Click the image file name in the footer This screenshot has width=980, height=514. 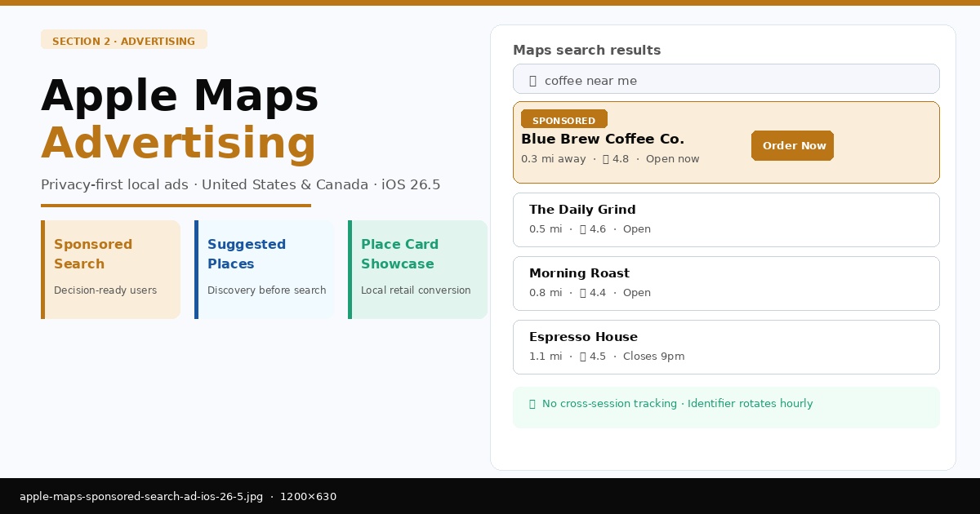click(141, 497)
